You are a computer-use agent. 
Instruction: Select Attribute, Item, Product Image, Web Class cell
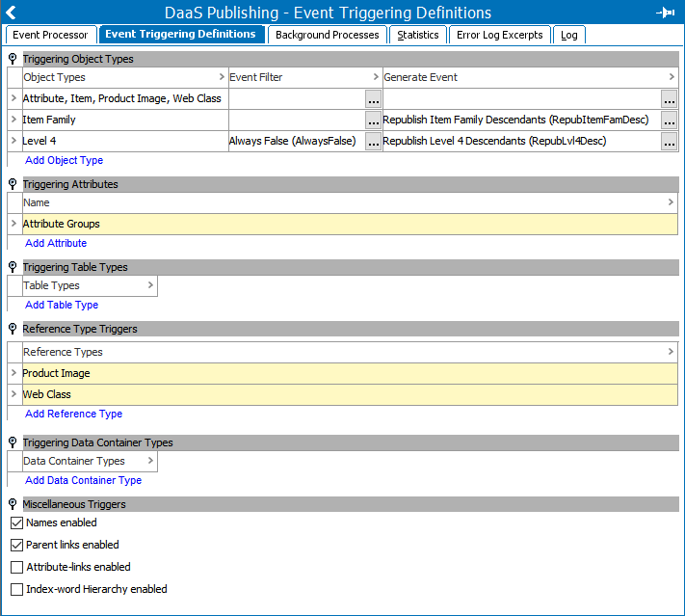[125, 98]
